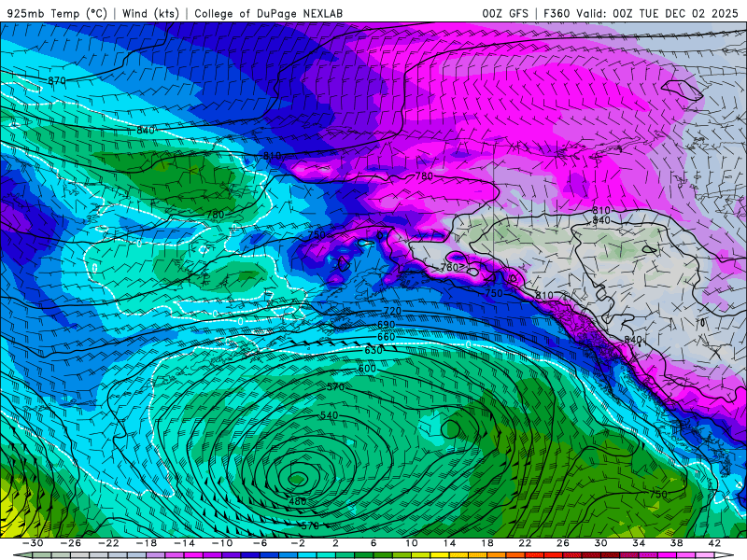Select the 720 height contour label
This screenshot has height=560, width=747.
(x=392, y=311)
